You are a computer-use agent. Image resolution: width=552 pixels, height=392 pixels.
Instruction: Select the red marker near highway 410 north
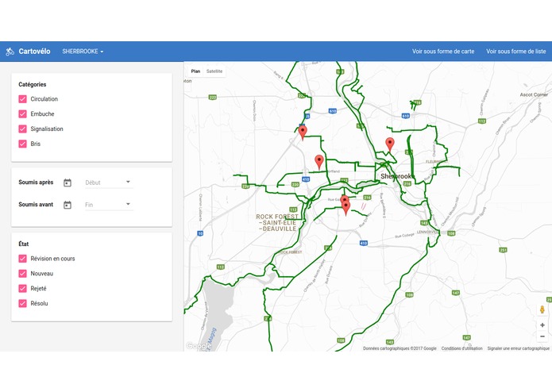pos(303,132)
